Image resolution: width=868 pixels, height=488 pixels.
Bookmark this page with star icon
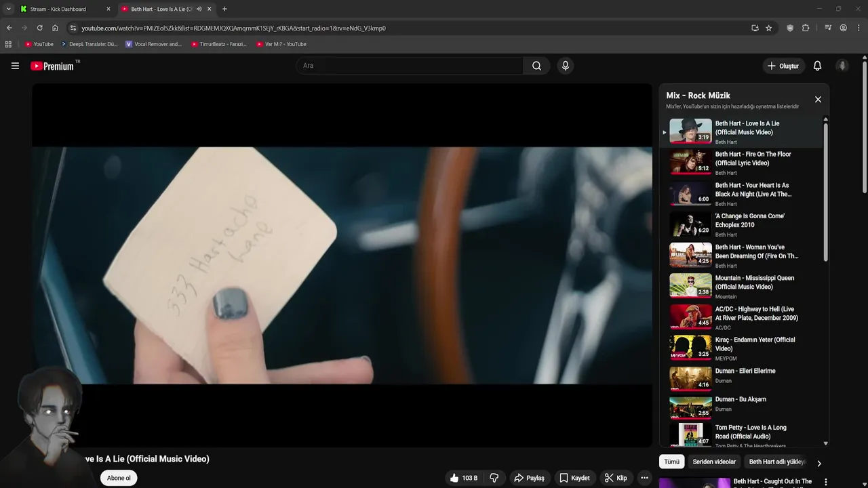click(768, 28)
